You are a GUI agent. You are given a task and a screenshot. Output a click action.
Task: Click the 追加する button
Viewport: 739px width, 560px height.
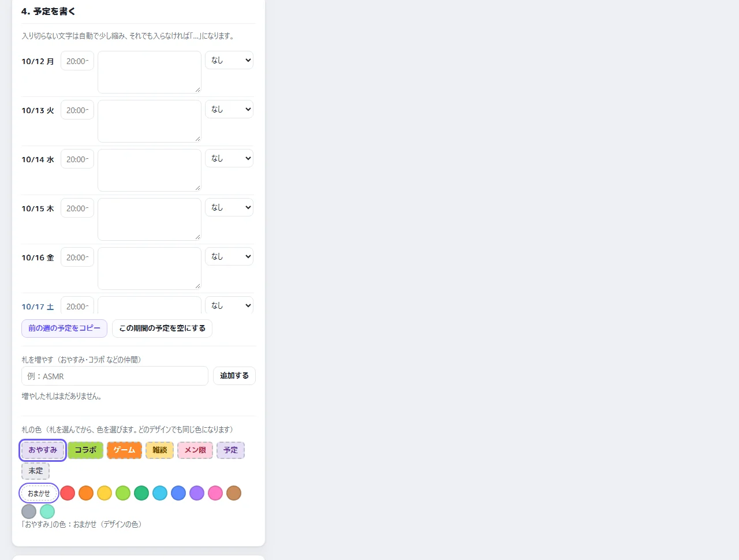pyautogui.click(x=234, y=375)
